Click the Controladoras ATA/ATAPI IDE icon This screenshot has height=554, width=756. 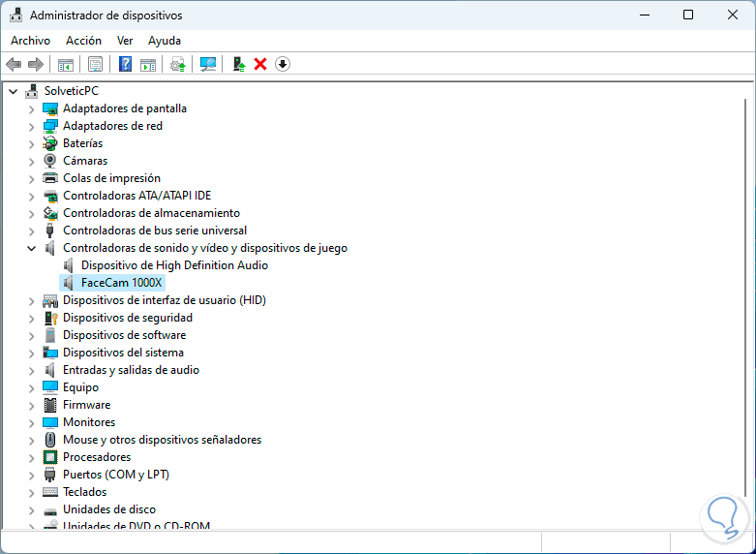[x=50, y=196]
